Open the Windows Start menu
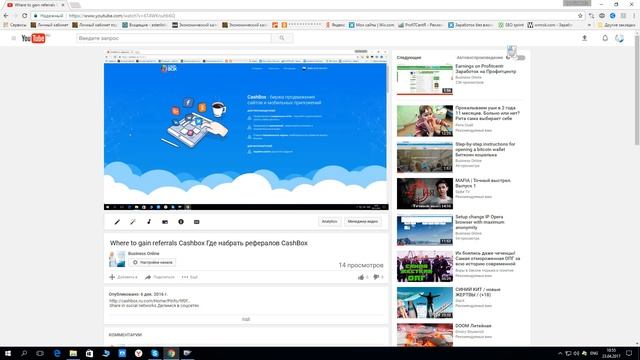 8,353
